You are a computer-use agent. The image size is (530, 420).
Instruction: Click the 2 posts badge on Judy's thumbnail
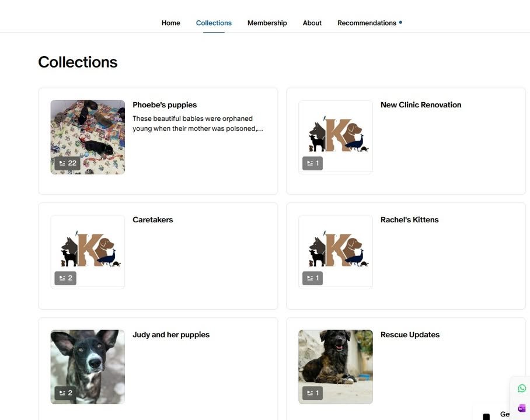[65, 393]
